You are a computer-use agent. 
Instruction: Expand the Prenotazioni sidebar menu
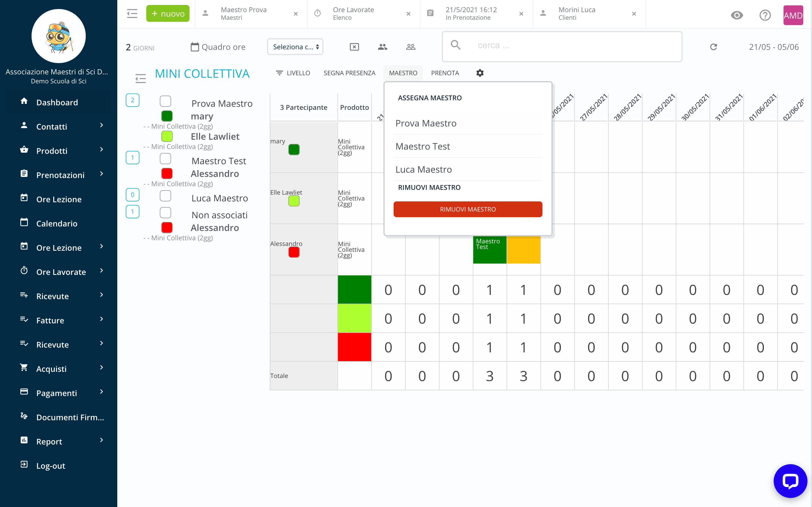pyautogui.click(x=60, y=175)
